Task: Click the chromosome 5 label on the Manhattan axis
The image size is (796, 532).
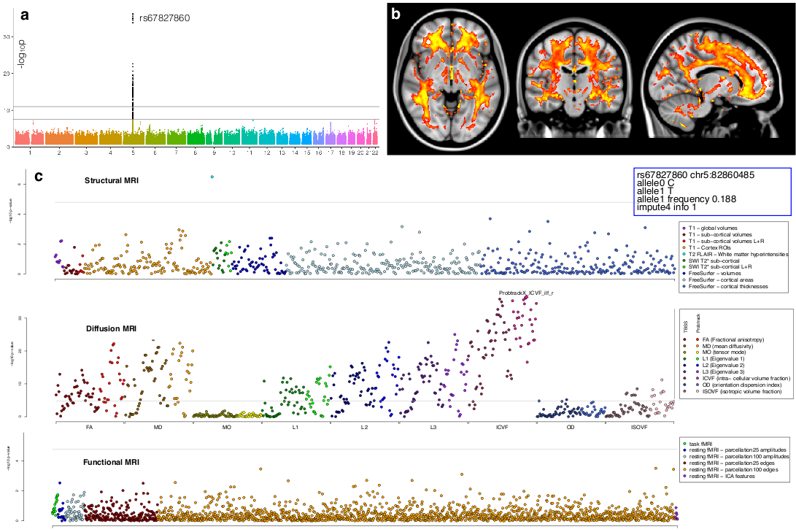Action: tap(133, 154)
